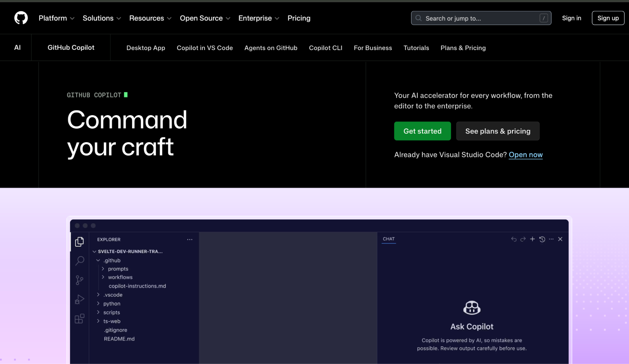The width and height of the screenshot is (629, 364).
Task: Open README.md in explorer
Action: (119, 339)
